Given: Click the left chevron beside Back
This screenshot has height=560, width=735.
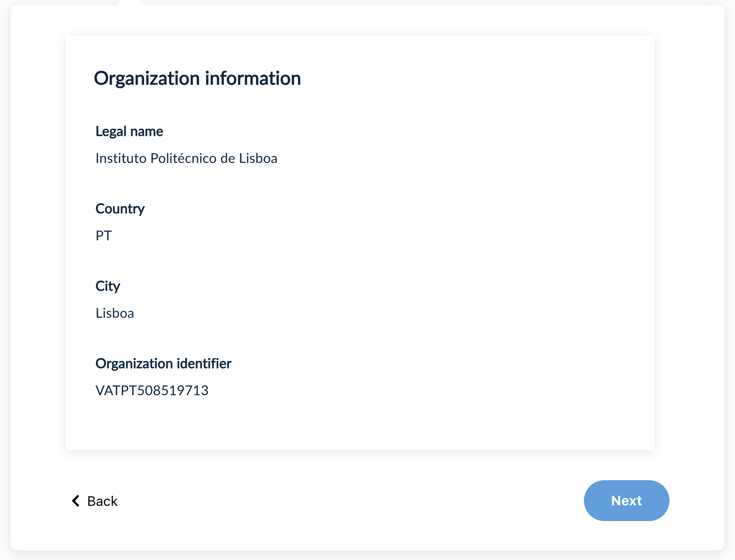Looking at the screenshot, I should pos(76,501).
